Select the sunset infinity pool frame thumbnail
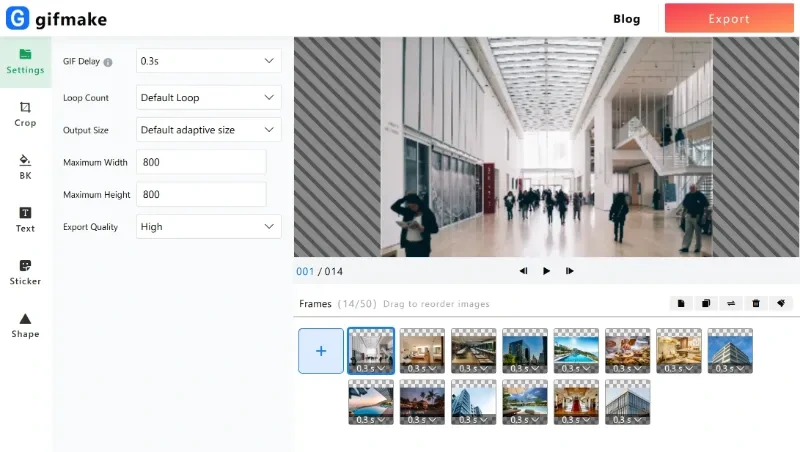Screen dimensions: 800x452 click(x=371, y=402)
